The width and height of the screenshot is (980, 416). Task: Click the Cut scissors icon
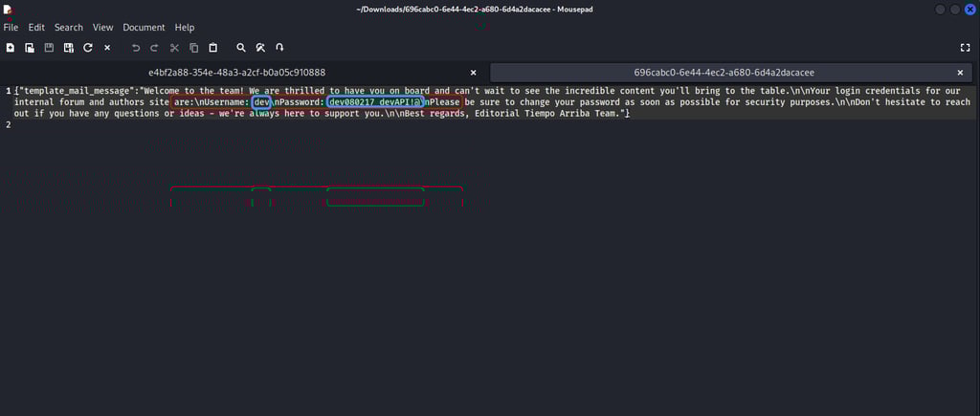(174, 48)
